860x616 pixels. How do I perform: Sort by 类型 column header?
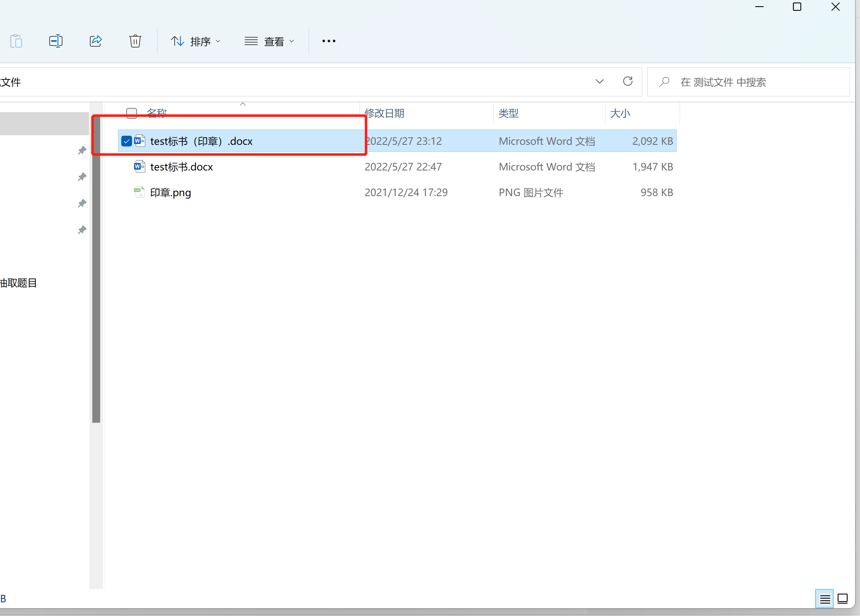click(x=509, y=113)
